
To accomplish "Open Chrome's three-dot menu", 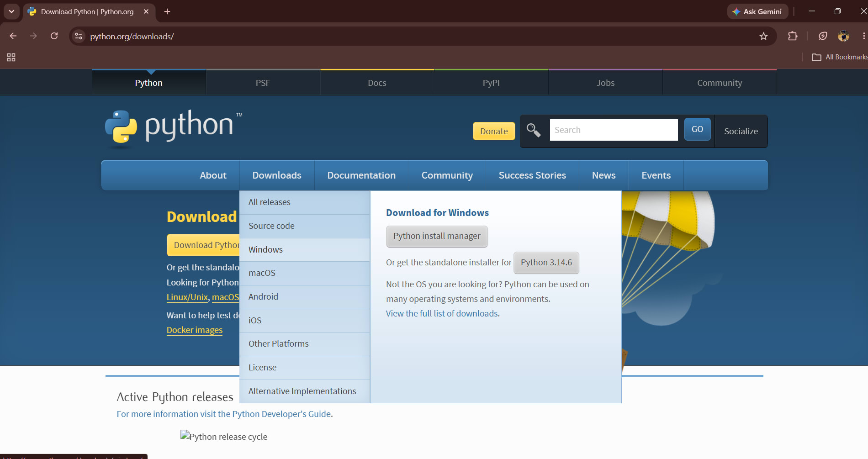I will coord(863,36).
